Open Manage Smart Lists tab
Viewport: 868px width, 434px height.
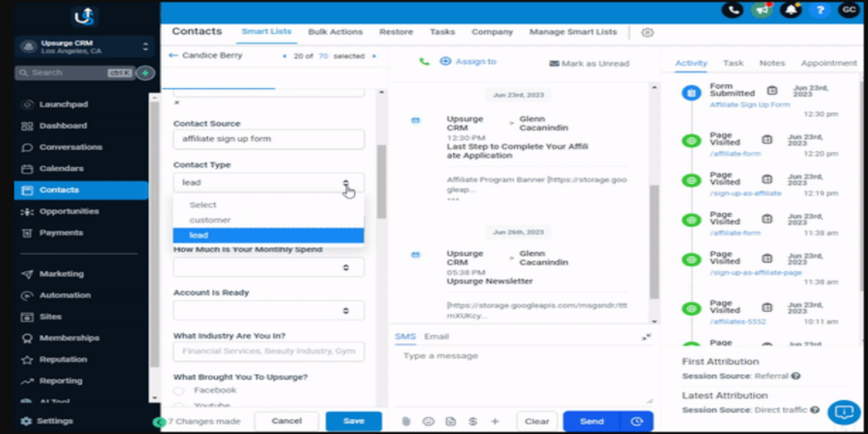pyautogui.click(x=573, y=32)
